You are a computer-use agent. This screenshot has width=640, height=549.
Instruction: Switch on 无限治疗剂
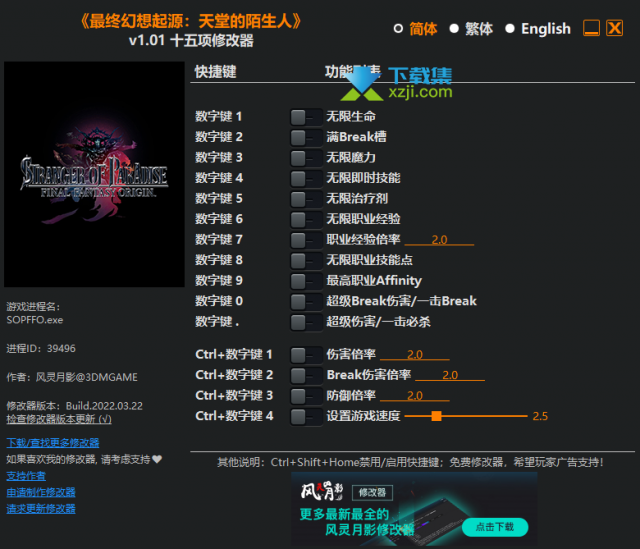pos(306,199)
